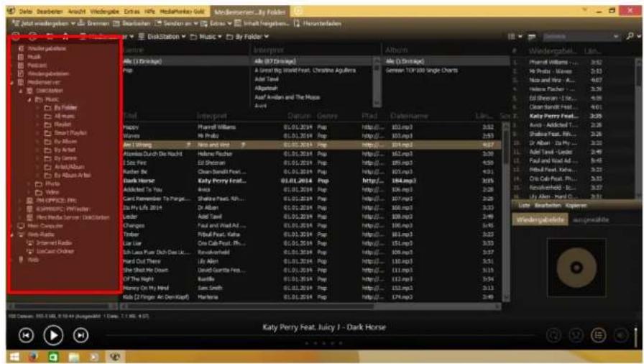Select the Timber track row

point(311,235)
